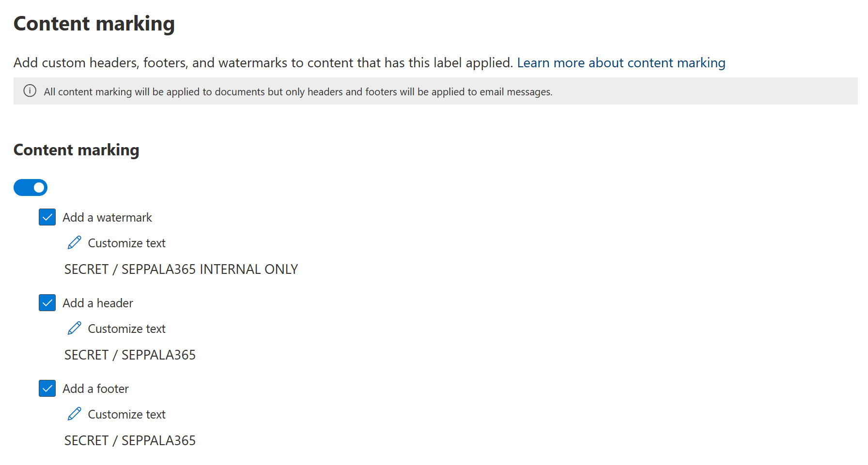Turn off the Content marking toggle switch

31,188
